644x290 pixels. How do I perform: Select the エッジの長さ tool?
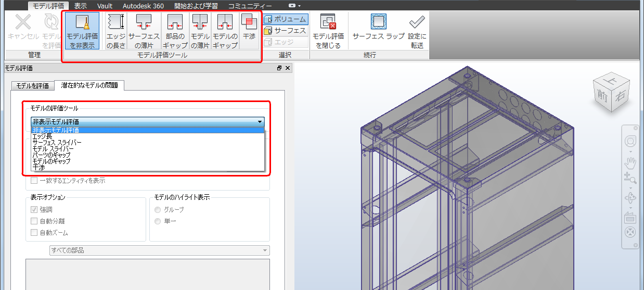(115, 31)
